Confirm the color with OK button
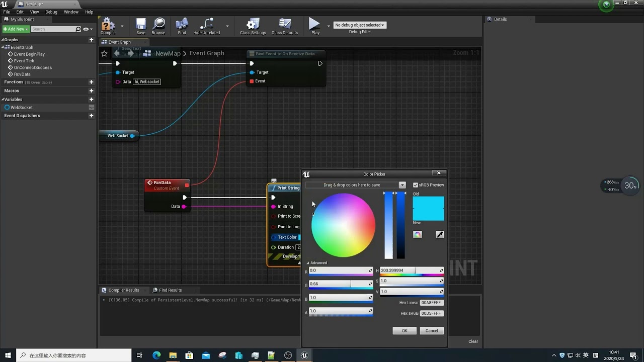The height and width of the screenshot is (362, 644). tap(405, 331)
